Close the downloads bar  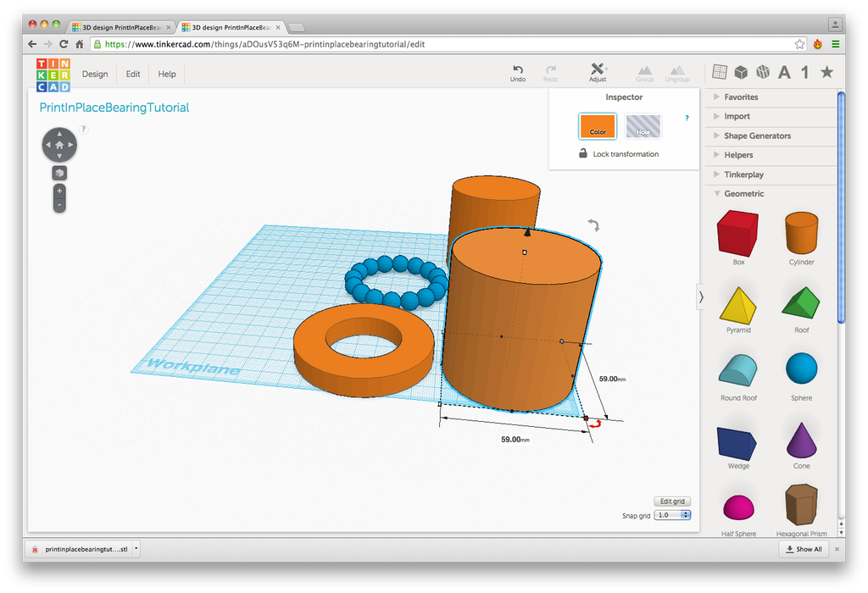(x=837, y=549)
